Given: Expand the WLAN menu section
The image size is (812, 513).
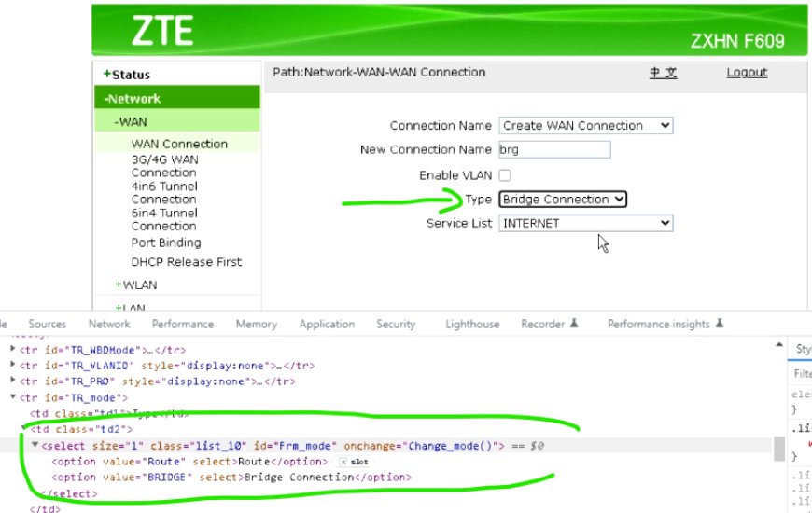Looking at the screenshot, I should [x=136, y=284].
